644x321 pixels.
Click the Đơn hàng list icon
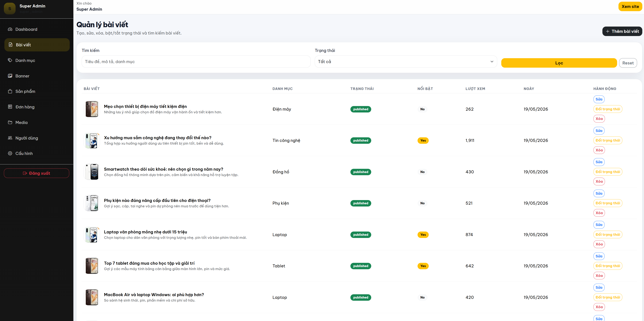tap(10, 107)
